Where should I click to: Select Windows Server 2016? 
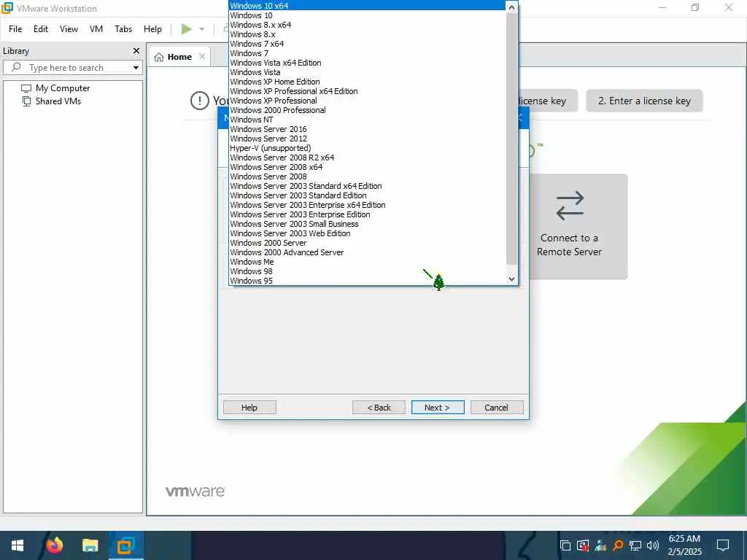coord(368,129)
